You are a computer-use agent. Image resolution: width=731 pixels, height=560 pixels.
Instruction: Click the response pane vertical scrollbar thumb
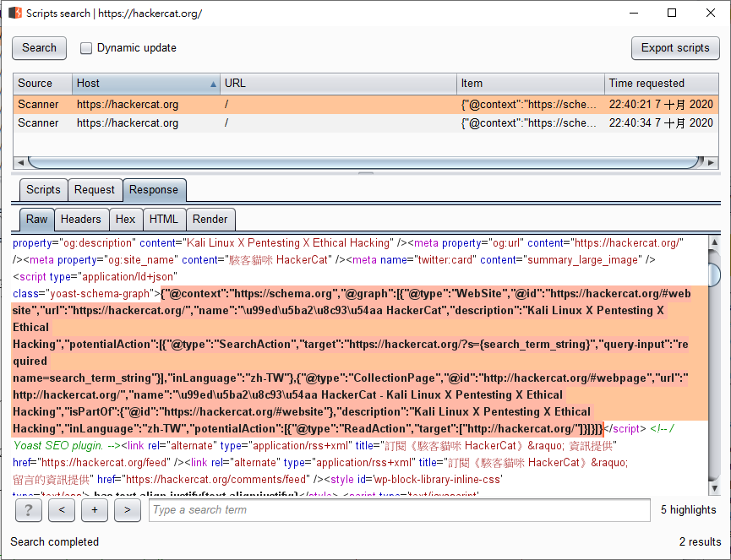pyautogui.click(x=714, y=275)
